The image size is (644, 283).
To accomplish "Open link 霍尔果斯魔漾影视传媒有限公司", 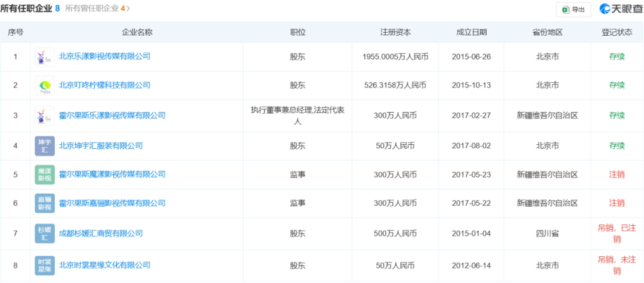I will 113,175.
